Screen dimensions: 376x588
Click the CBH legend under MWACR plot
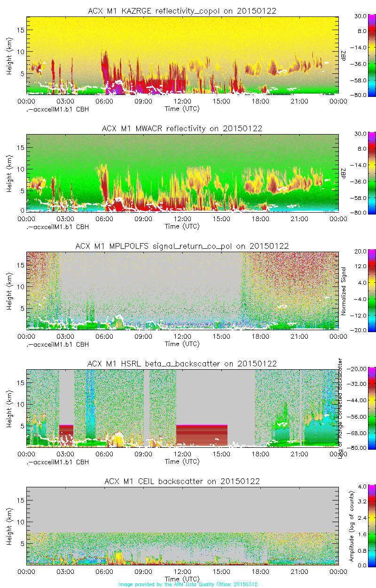pos(57,227)
